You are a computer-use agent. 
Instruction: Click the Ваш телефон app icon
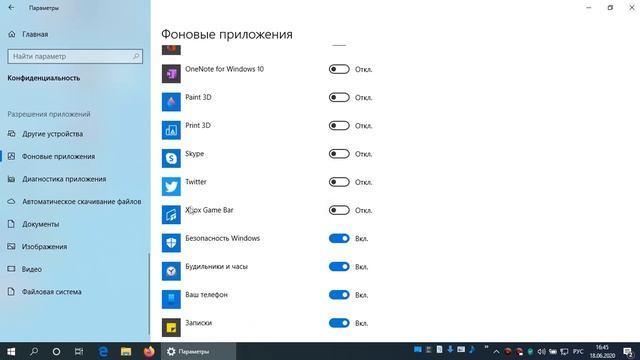click(x=171, y=299)
